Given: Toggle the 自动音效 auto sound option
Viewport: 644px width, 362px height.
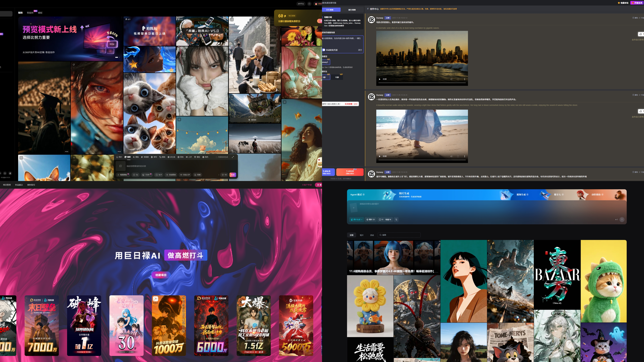Looking at the screenshot, I should [171, 175].
